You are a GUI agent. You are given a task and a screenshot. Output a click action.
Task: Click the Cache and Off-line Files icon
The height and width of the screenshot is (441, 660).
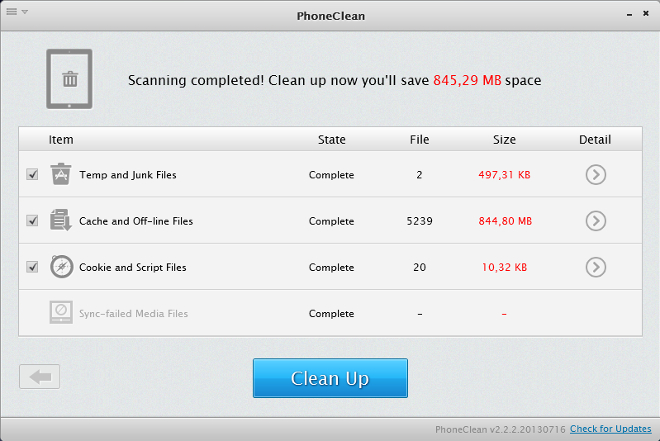point(61,221)
